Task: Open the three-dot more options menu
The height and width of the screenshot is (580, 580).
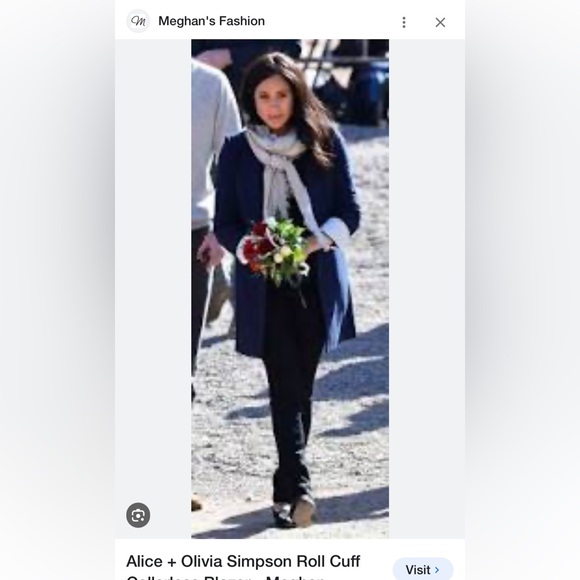Action: coord(404,22)
